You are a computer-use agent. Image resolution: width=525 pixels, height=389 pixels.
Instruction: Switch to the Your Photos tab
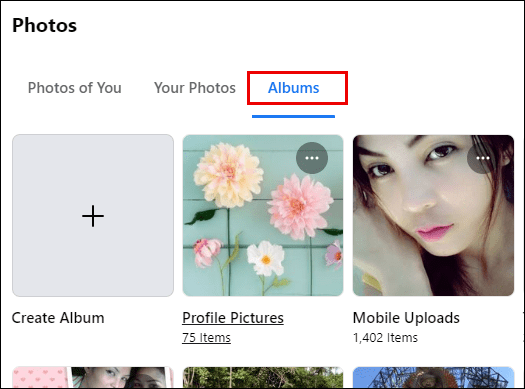195,88
